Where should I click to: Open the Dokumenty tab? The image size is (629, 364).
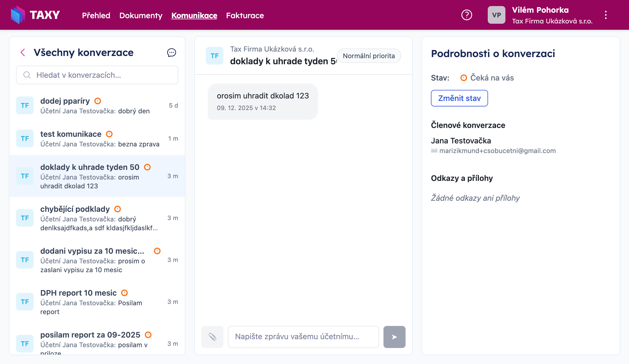pyautogui.click(x=141, y=15)
